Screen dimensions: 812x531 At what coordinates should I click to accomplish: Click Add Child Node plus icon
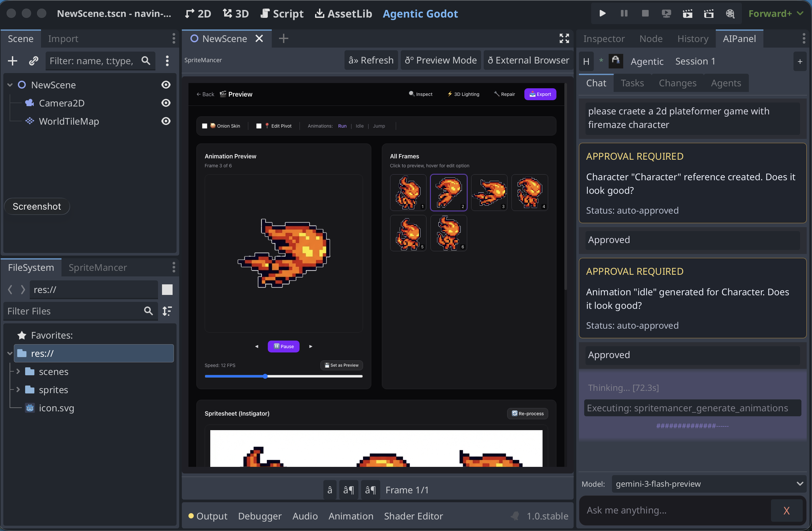pyautogui.click(x=13, y=61)
